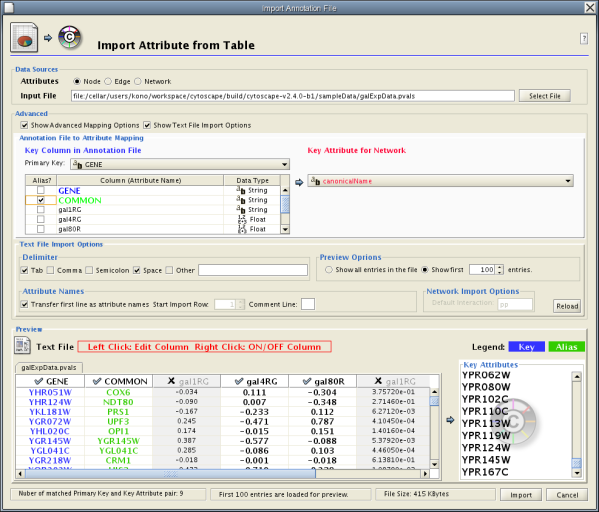Open the Primary Key GENE dropdown
This screenshot has width=599, height=512.
[180, 164]
